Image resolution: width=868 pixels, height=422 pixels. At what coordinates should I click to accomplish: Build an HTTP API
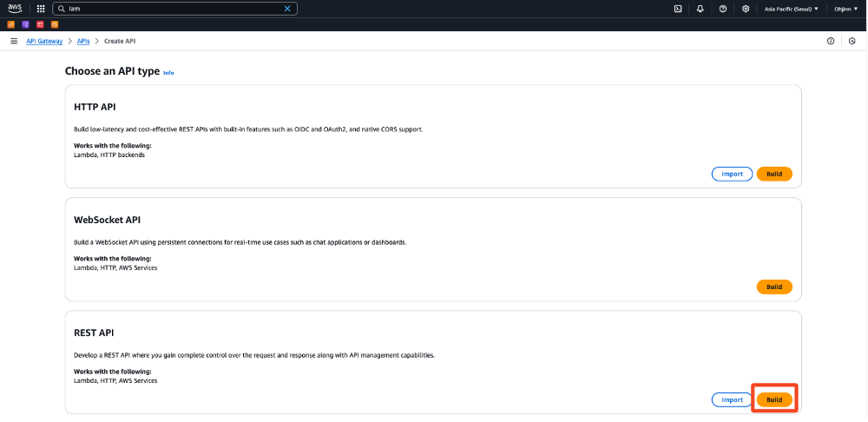point(774,174)
